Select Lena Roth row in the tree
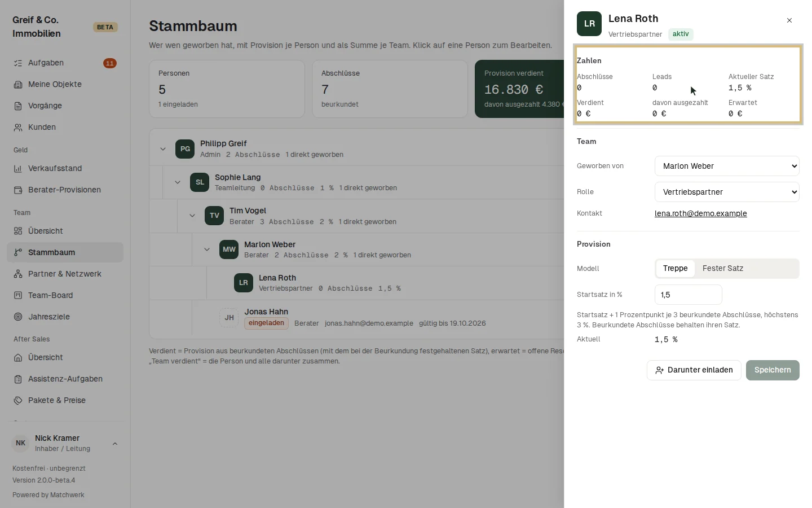Image resolution: width=812 pixels, height=508 pixels. [x=356, y=283]
